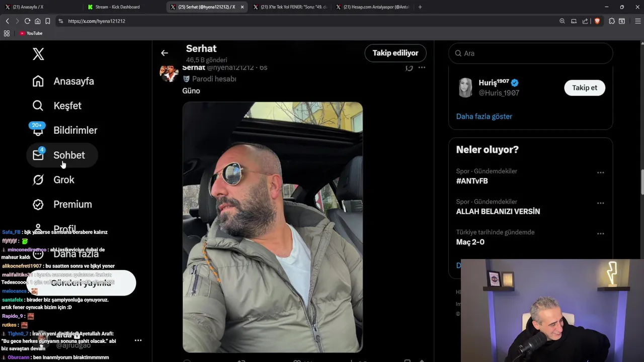The image size is (644, 362).
Task: Open Huriş profile avatar
Action: click(x=465, y=87)
